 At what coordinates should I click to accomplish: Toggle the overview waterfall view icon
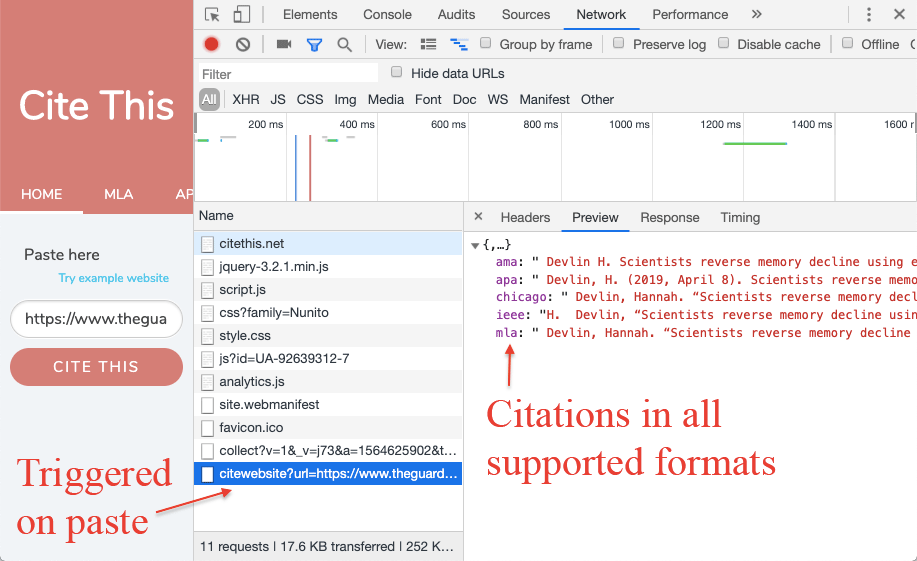(x=458, y=44)
